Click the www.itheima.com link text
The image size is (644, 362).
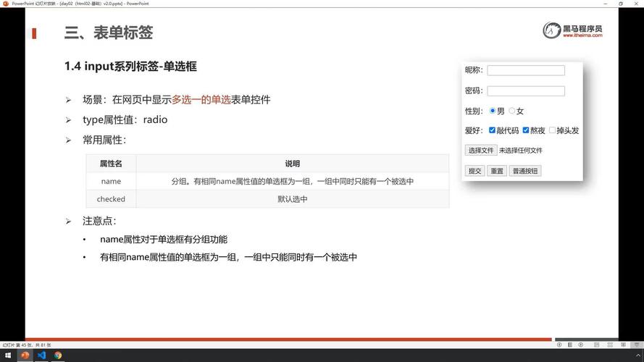click(x=582, y=35)
